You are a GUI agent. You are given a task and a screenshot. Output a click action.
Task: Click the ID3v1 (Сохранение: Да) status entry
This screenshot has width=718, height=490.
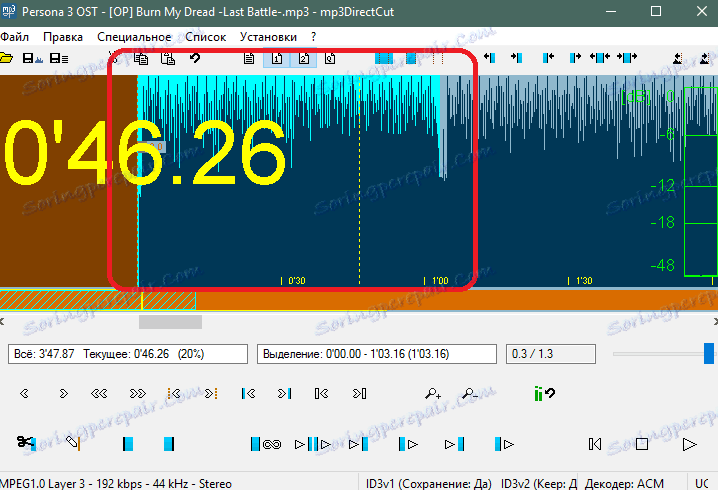428,484
